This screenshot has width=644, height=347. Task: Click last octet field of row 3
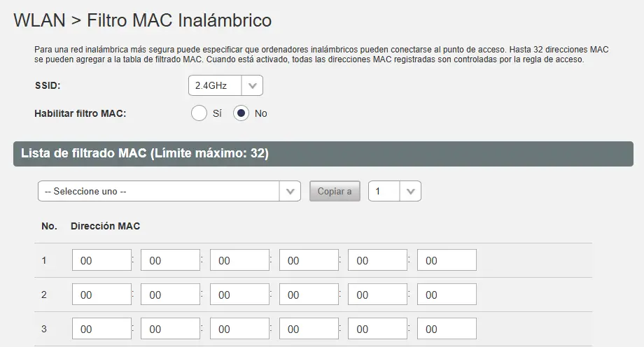pyautogui.click(x=447, y=329)
